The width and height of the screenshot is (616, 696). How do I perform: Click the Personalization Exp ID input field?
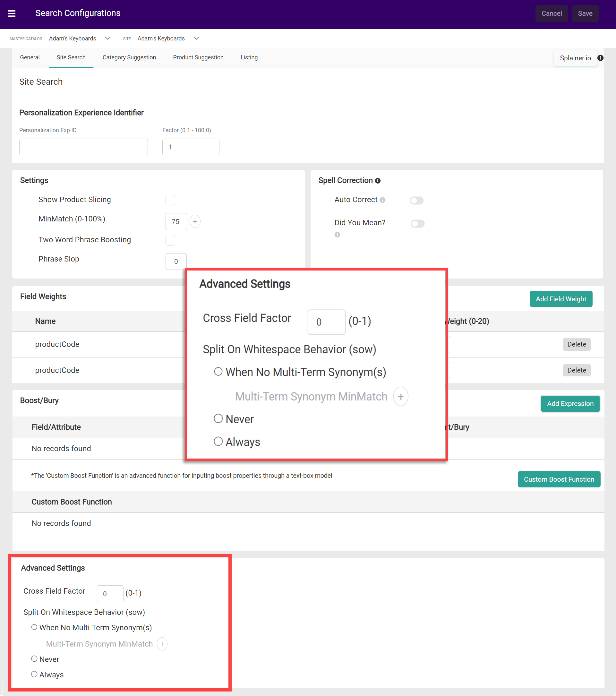pos(83,147)
